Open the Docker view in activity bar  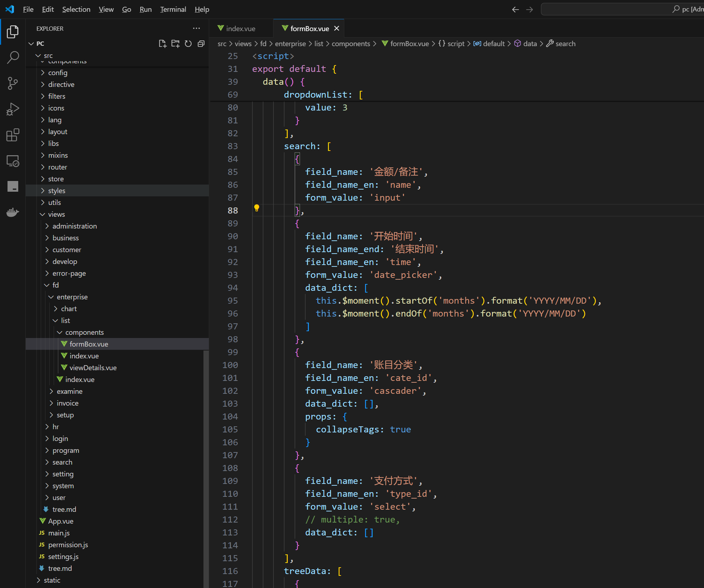[x=13, y=212]
